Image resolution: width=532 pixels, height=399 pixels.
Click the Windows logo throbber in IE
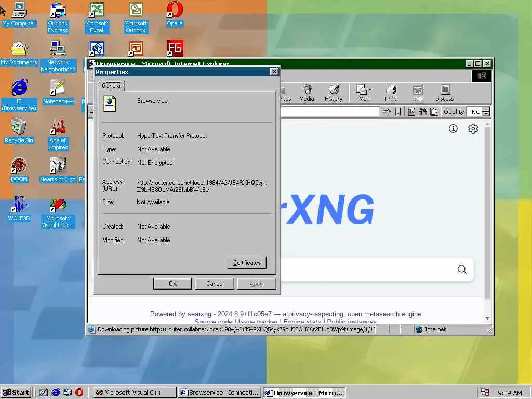[x=482, y=76]
